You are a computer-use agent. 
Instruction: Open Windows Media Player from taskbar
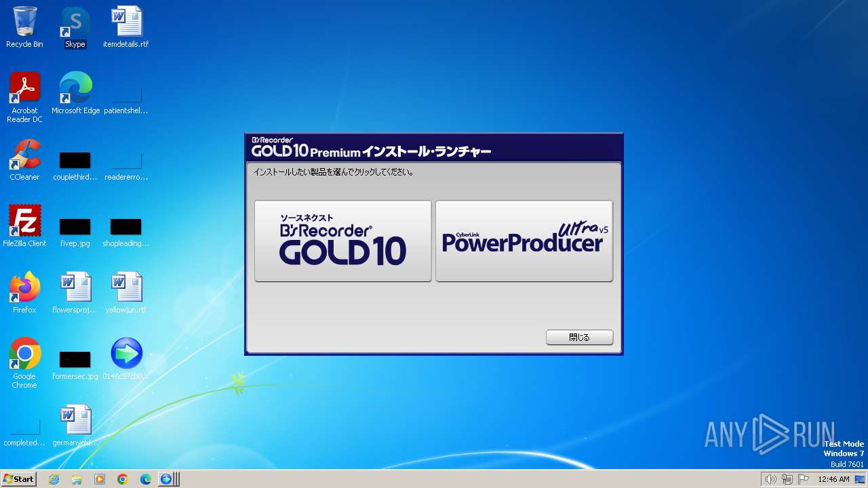pyautogui.click(x=100, y=479)
